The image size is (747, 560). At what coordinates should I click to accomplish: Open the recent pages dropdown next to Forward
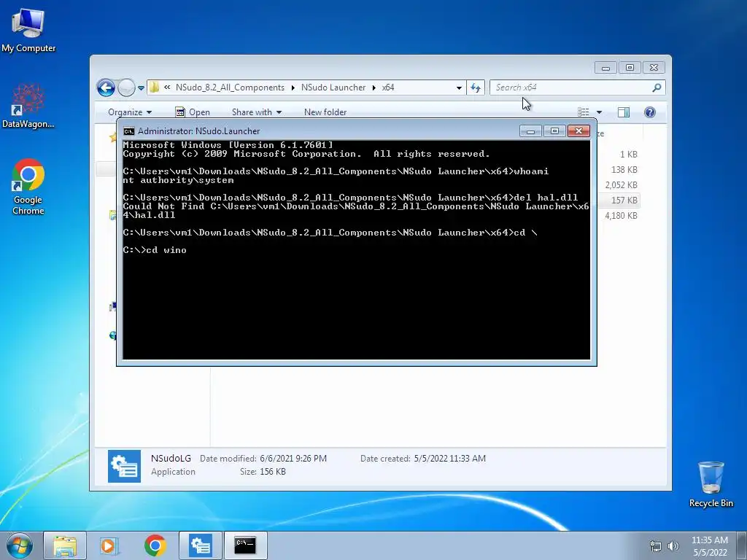click(141, 87)
